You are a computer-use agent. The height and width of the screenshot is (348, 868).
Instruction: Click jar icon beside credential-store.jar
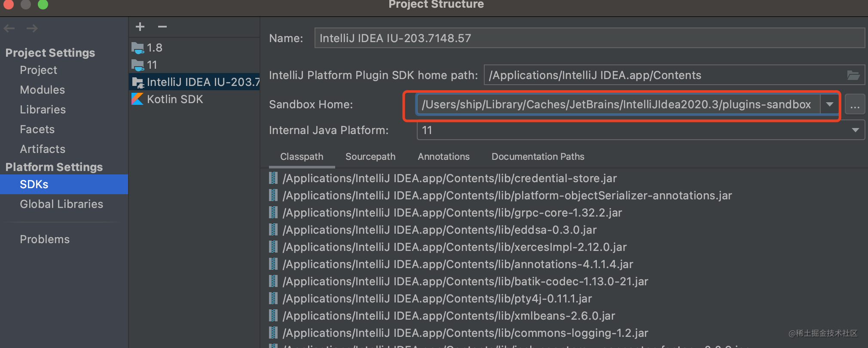pyautogui.click(x=273, y=178)
